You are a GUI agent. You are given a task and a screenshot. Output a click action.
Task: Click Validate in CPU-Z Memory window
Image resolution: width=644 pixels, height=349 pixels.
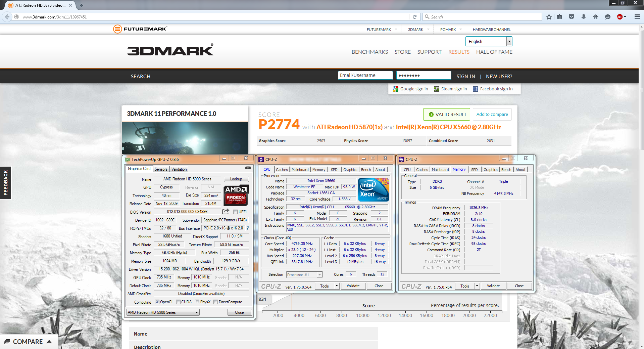tap(493, 286)
